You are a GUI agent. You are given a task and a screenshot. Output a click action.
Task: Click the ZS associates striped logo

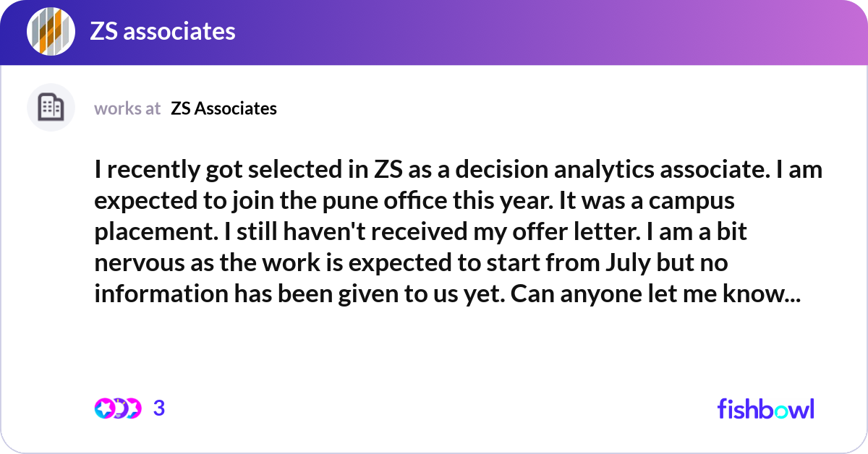tap(51, 32)
